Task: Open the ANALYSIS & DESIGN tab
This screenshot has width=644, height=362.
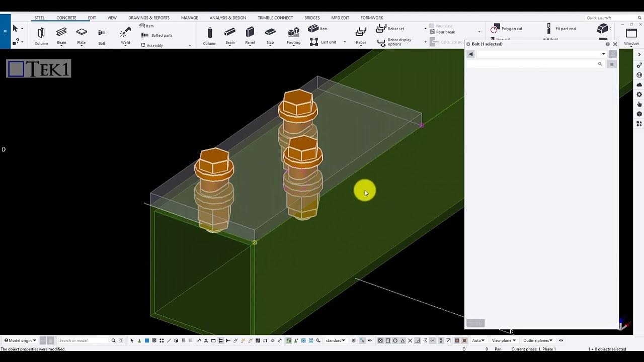Action: (x=228, y=18)
